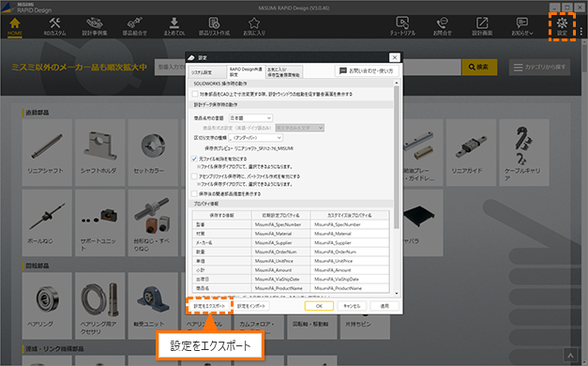
Task: Select サポートユニット category thumbnail
Action: (99, 222)
